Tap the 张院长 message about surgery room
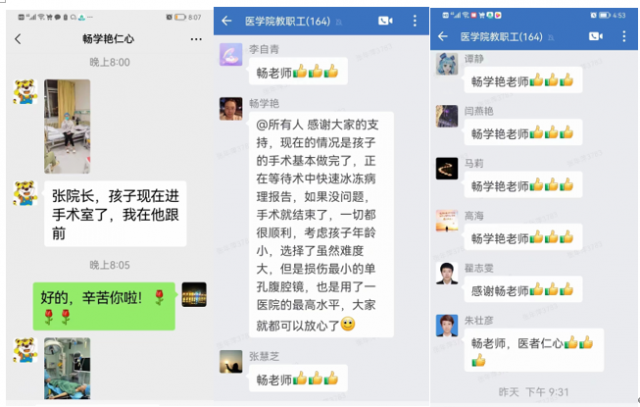 pos(115,214)
